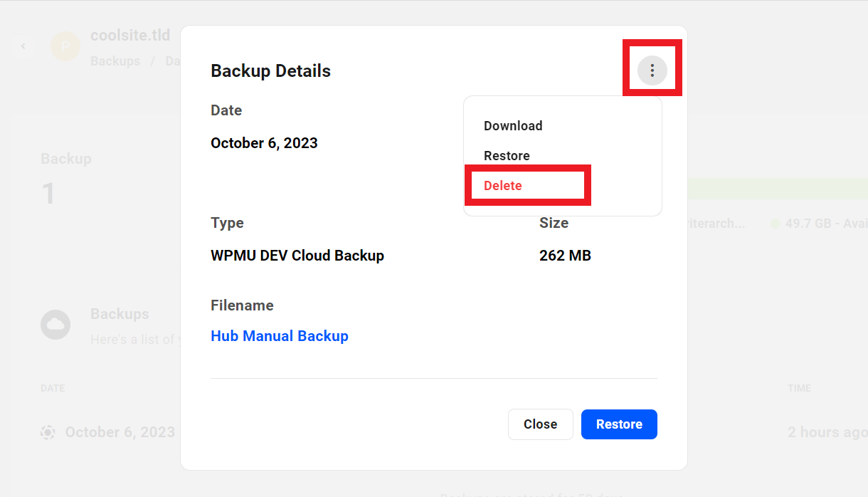Image resolution: width=868 pixels, height=497 pixels.
Task: Click the 2 hours ago time entry
Action: [x=827, y=432]
